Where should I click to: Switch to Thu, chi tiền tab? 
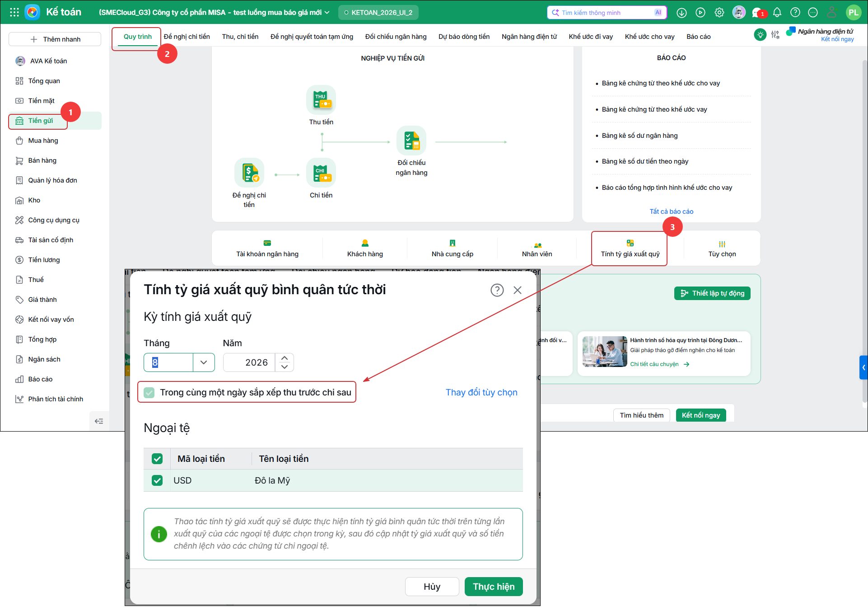pyautogui.click(x=240, y=37)
